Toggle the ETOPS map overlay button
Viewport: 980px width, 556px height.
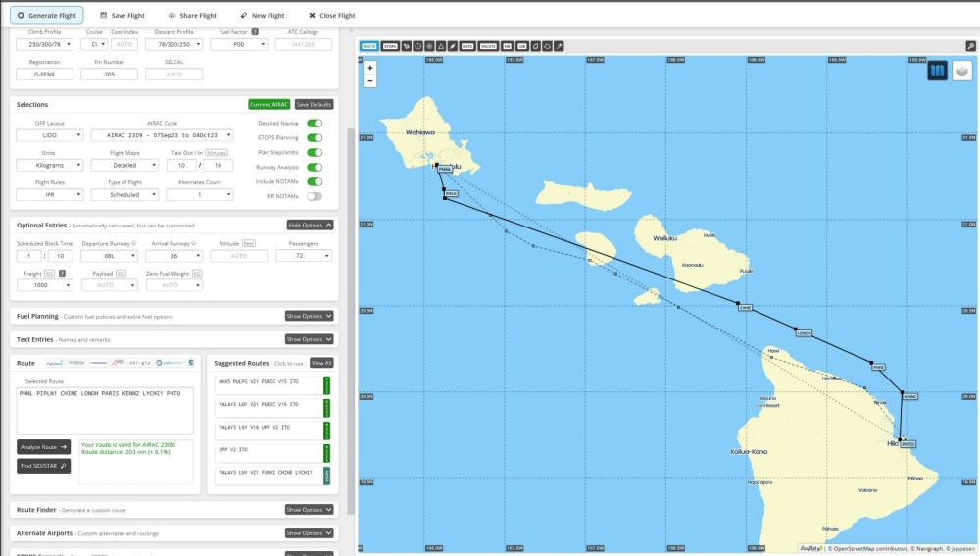point(390,46)
